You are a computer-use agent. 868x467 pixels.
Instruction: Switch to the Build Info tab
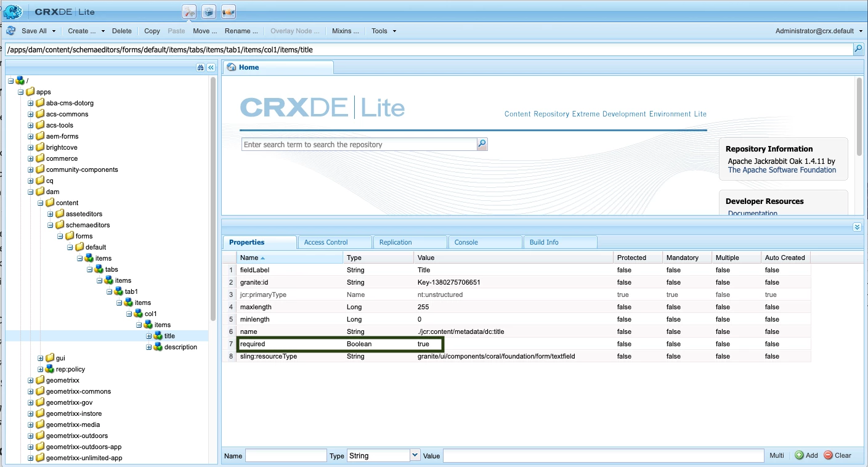(560, 242)
